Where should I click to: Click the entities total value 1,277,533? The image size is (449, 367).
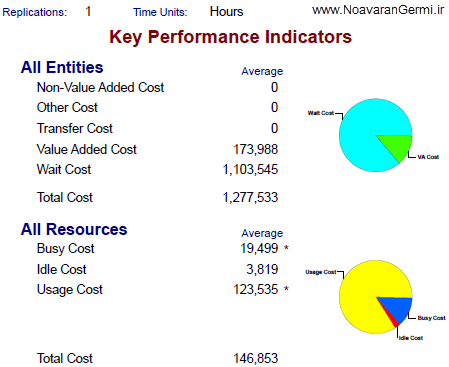tap(250, 197)
